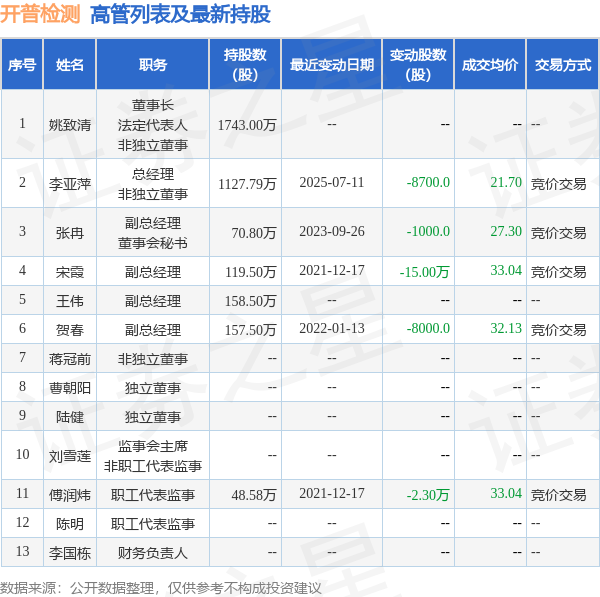Click 傅润炜's date 2021-12-17
This screenshot has width=600, height=597.
tap(332, 493)
